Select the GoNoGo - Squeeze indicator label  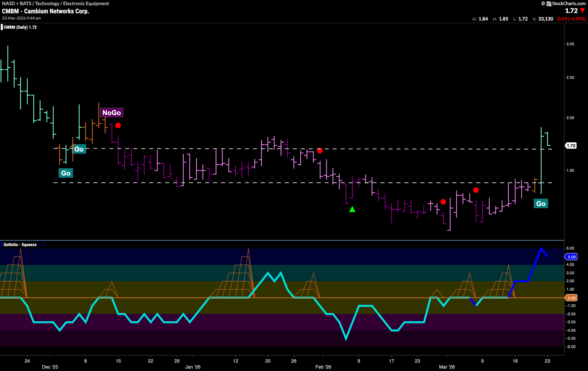(x=20, y=244)
